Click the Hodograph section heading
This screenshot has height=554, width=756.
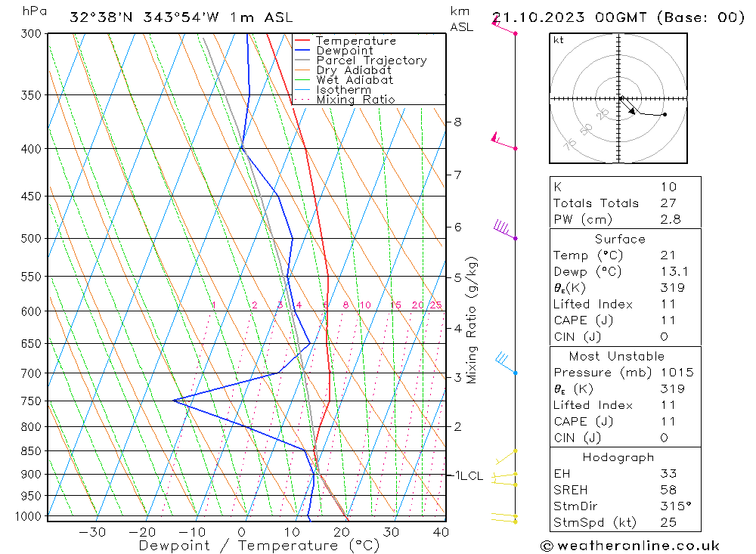coord(618,457)
